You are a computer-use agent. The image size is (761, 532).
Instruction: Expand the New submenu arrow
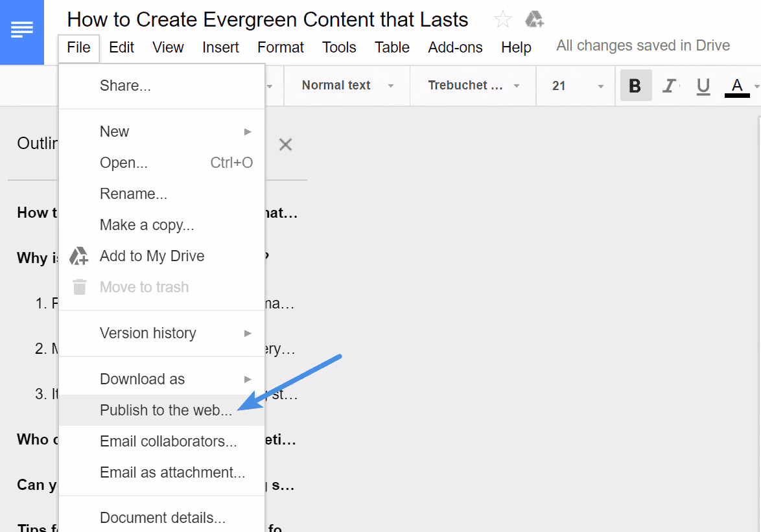(x=248, y=132)
